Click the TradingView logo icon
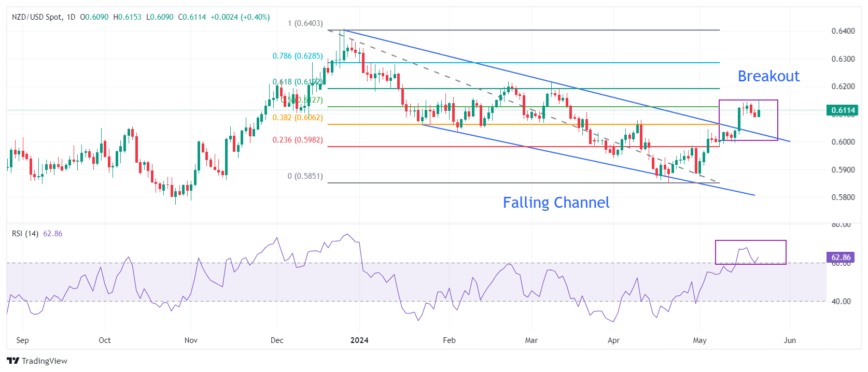The image size is (868, 372). [x=13, y=361]
